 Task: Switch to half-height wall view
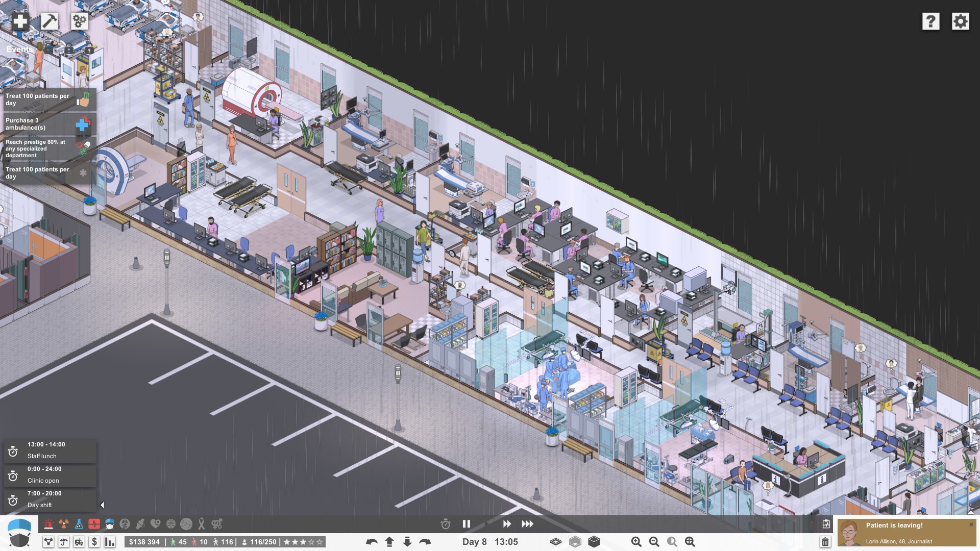click(575, 542)
